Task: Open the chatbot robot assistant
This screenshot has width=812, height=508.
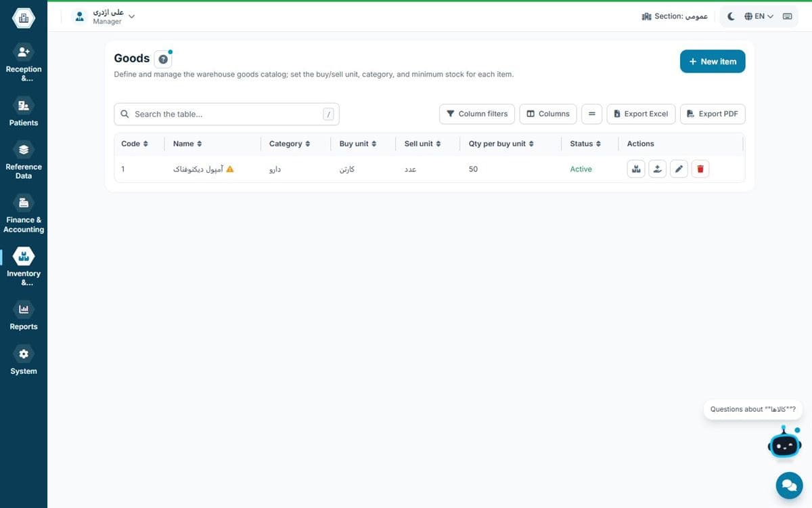Action: pos(785,443)
